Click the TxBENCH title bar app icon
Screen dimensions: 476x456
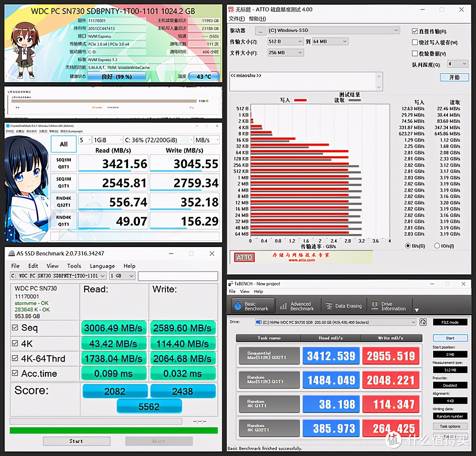click(x=231, y=284)
